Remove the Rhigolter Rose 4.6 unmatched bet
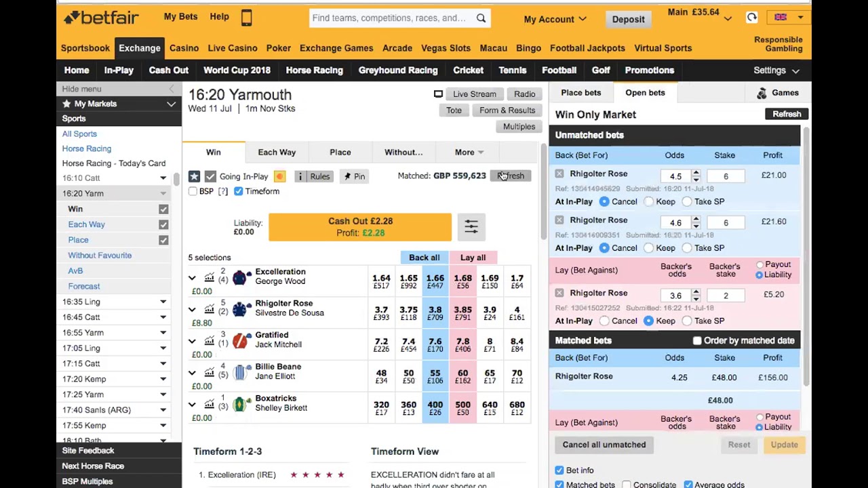This screenshot has height=488, width=868. click(x=559, y=220)
